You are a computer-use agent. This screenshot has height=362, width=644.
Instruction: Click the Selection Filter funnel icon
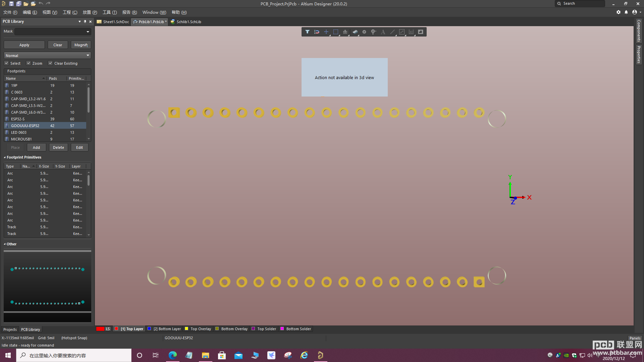coord(307,32)
